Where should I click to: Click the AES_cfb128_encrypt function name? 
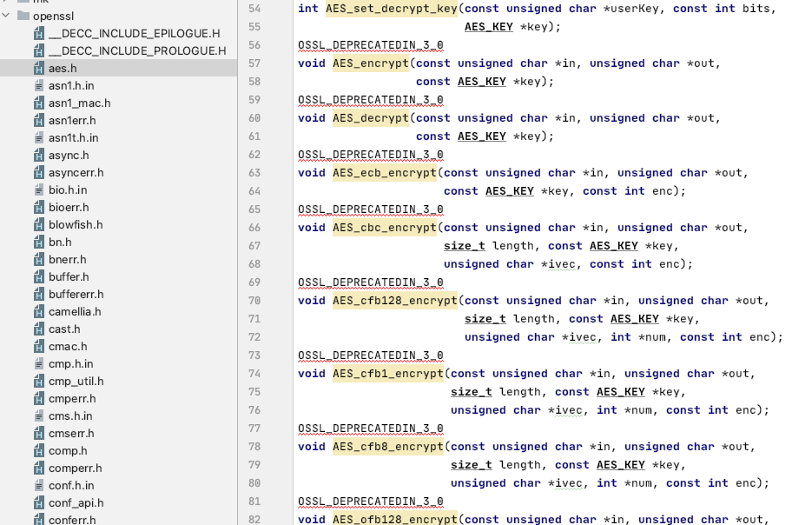point(395,301)
